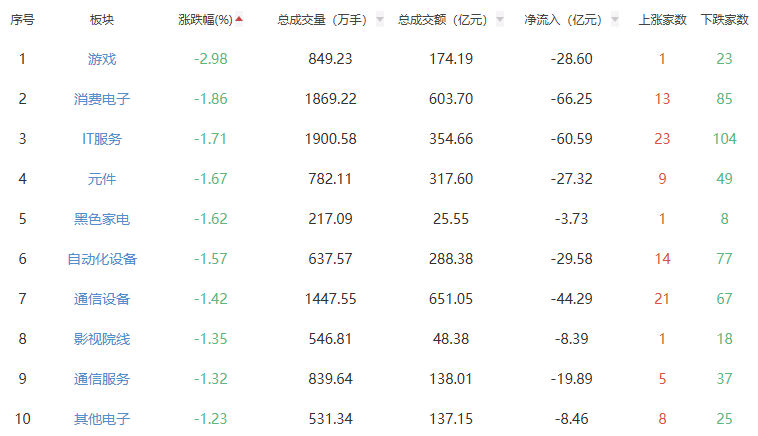Screen dimensions: 758x436
Task: Click sort arrow next to 净流入（亿元）
Action: pos(614,19)
